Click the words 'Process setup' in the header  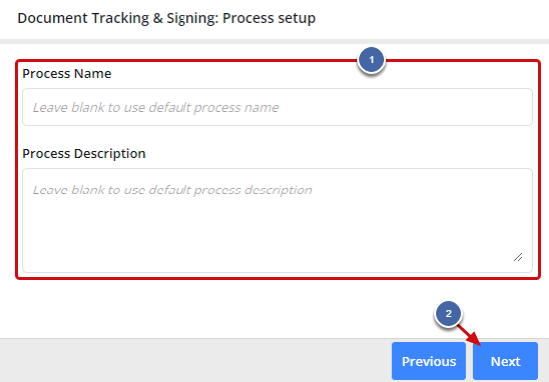pos(269,18)
